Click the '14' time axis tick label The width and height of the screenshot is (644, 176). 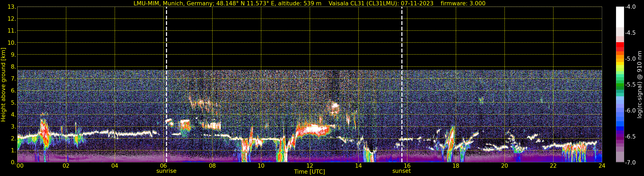(x=358, y=166)
